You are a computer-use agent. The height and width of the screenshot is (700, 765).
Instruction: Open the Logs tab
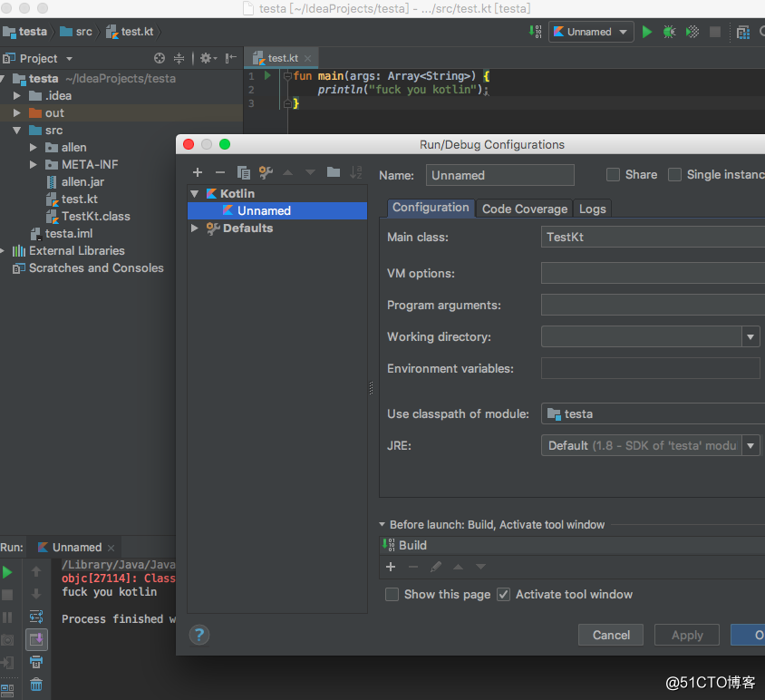[592, 209]
